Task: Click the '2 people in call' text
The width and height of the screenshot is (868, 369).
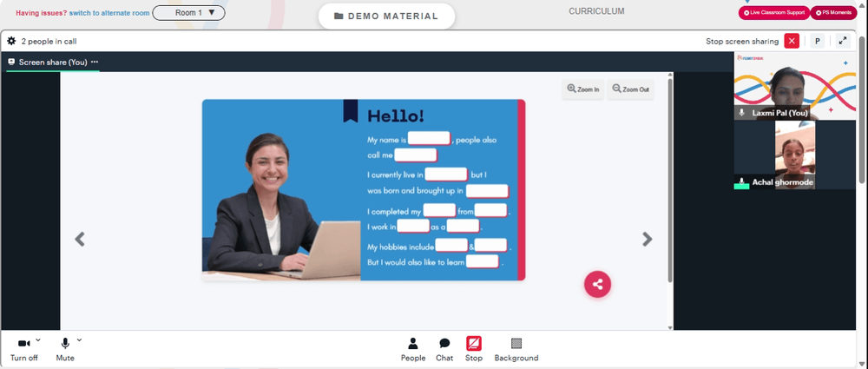Action: tap(49, 41)
